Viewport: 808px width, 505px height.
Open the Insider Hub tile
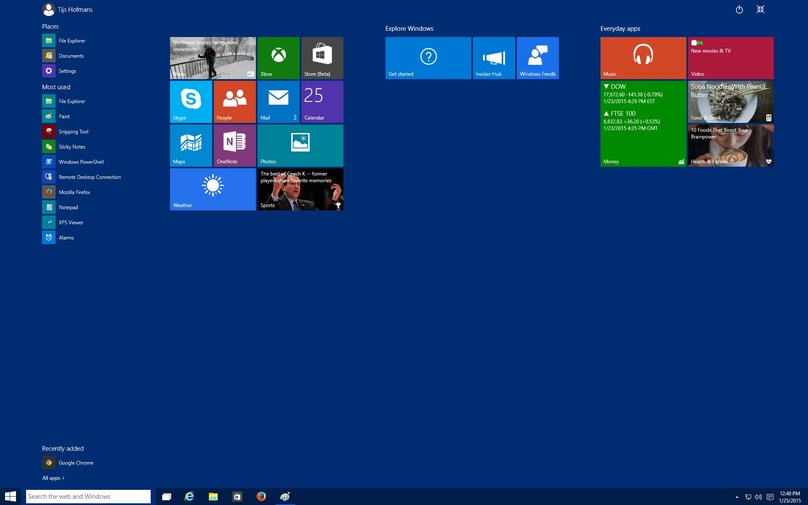(494, 58)
